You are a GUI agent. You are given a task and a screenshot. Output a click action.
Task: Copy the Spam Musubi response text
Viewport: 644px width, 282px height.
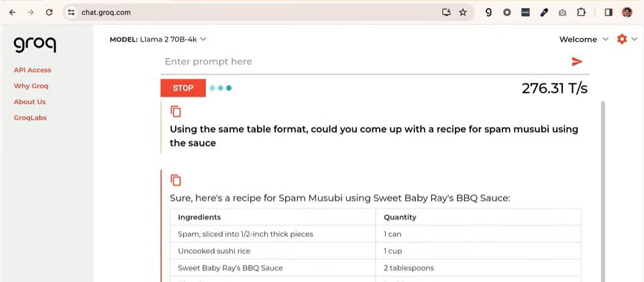tap(176, 180)
